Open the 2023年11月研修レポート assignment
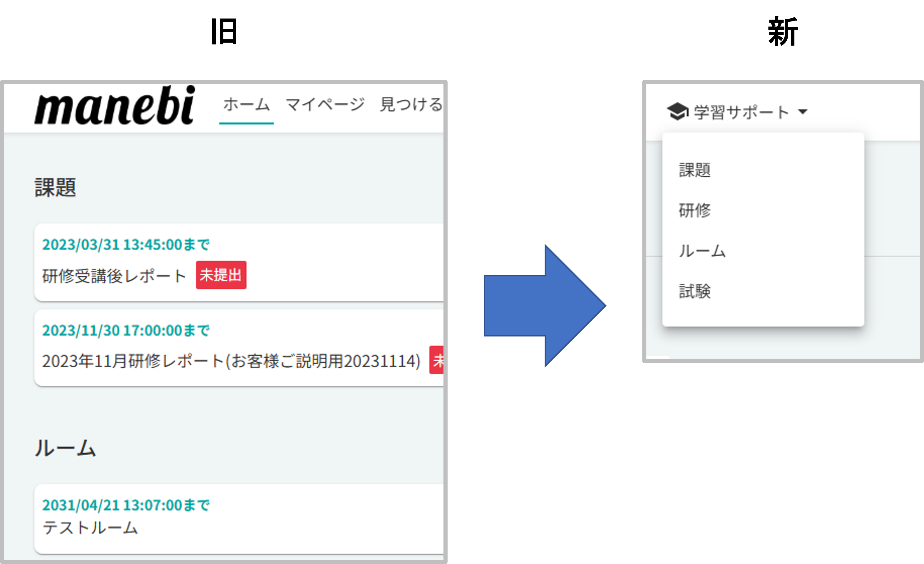This screenshot has width=924, height=564. (239, 348)
